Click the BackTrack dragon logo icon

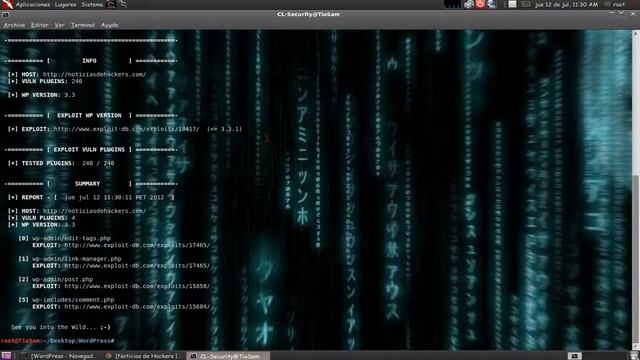coord(7,4)
